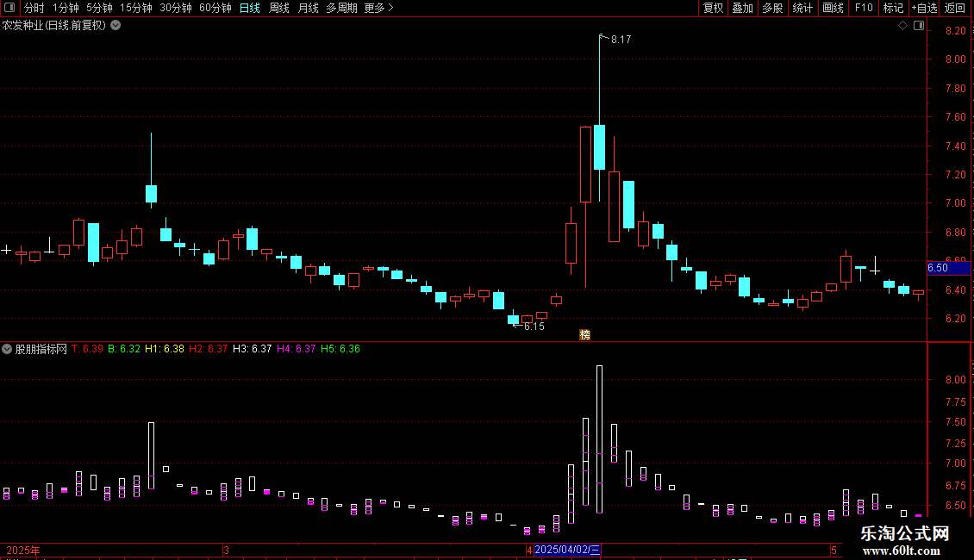Expand the 更多 periods menu
This screenshot has height=560, width=974.
(x=378, y=8)
